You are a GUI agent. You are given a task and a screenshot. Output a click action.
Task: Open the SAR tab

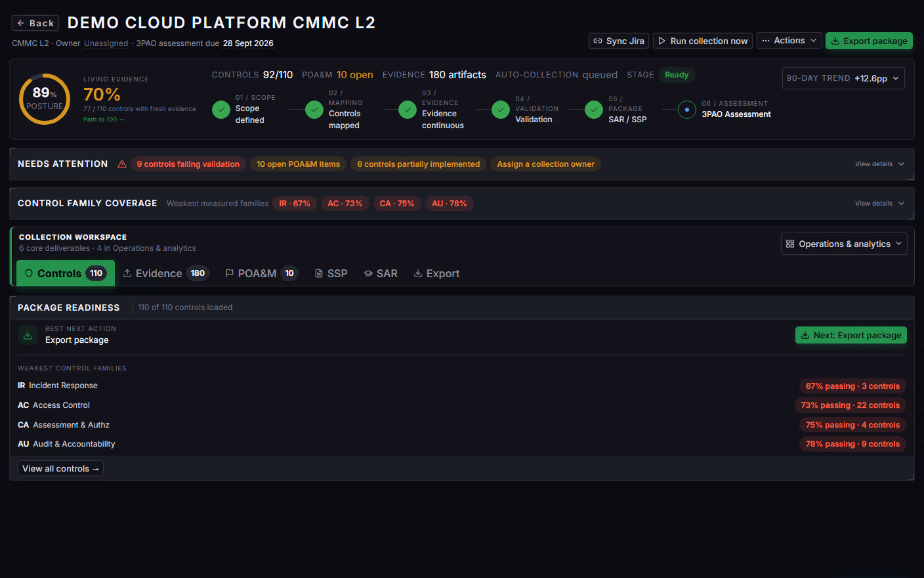[381, 273]
